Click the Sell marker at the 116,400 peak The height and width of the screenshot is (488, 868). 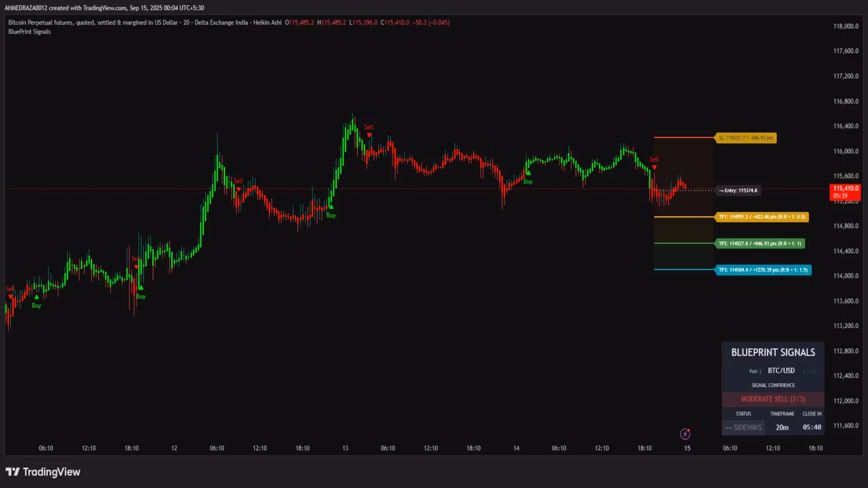pyautogui.click(x=369, y=135)
